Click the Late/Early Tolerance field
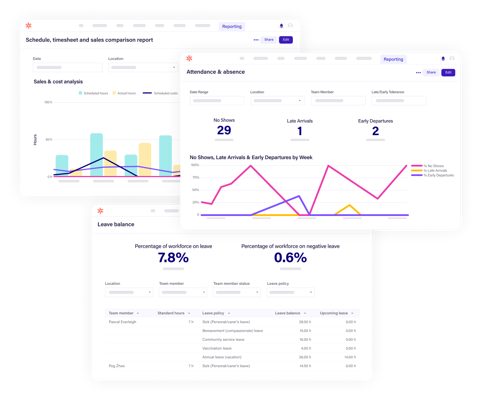This screenshot has height=400, width=480. click(399, 100)
